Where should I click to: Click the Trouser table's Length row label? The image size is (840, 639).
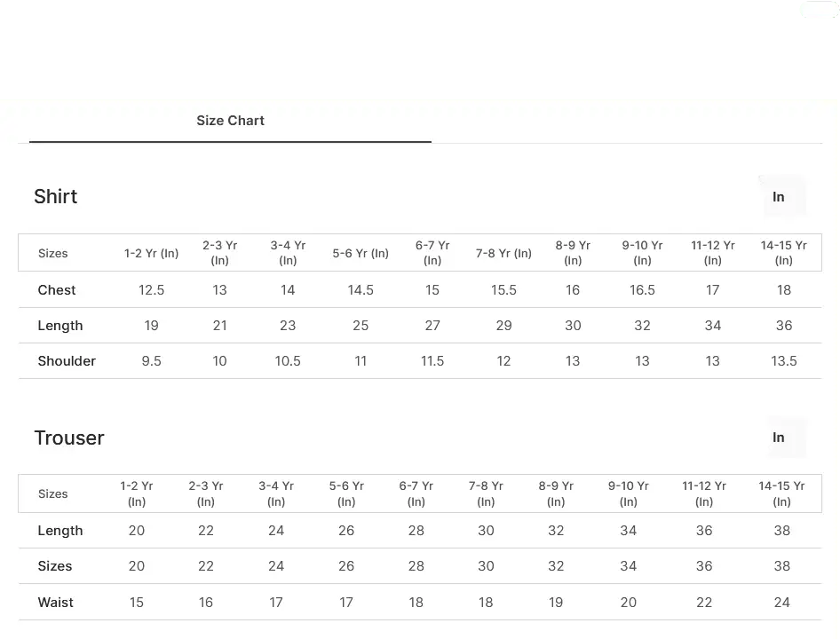[60, 531]
